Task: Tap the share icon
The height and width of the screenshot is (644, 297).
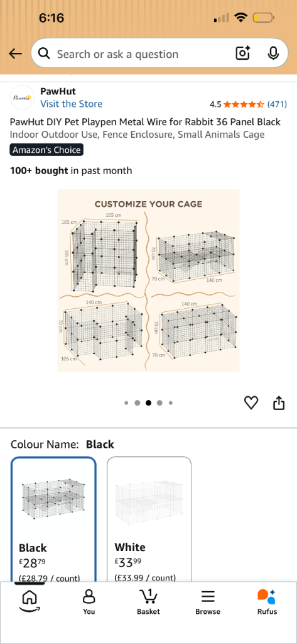Action: (279, 403)
